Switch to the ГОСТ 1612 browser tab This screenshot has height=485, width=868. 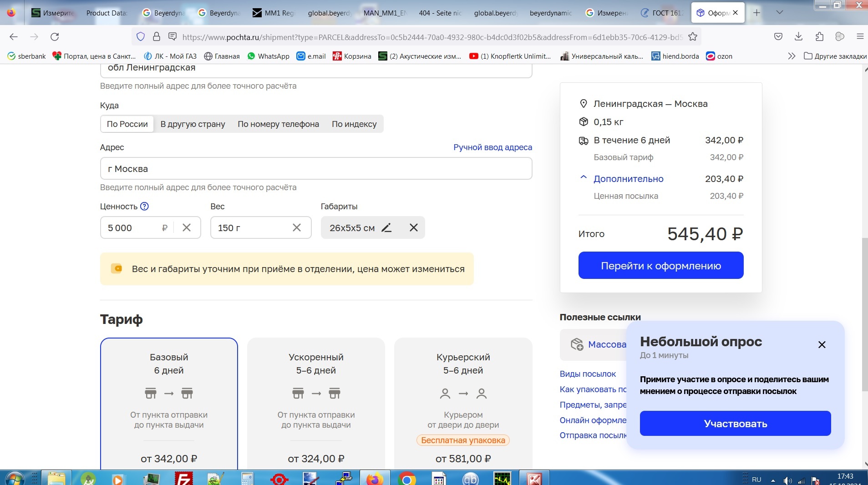662,13
